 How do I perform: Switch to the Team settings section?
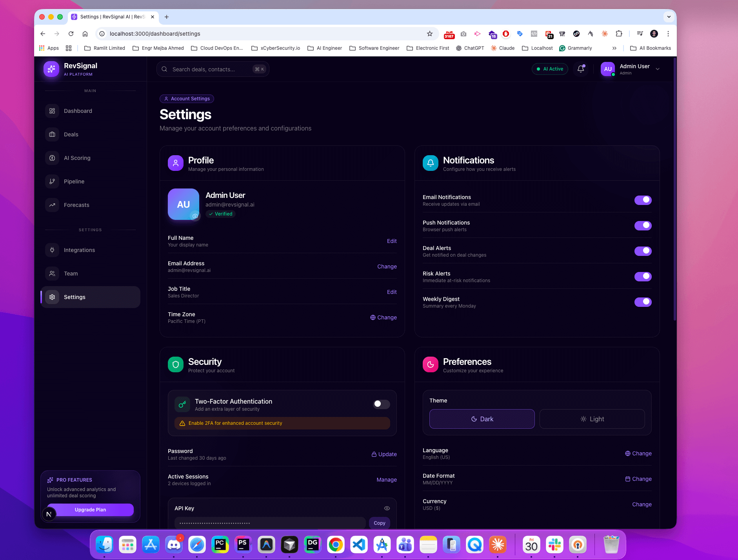coord(71,274)
